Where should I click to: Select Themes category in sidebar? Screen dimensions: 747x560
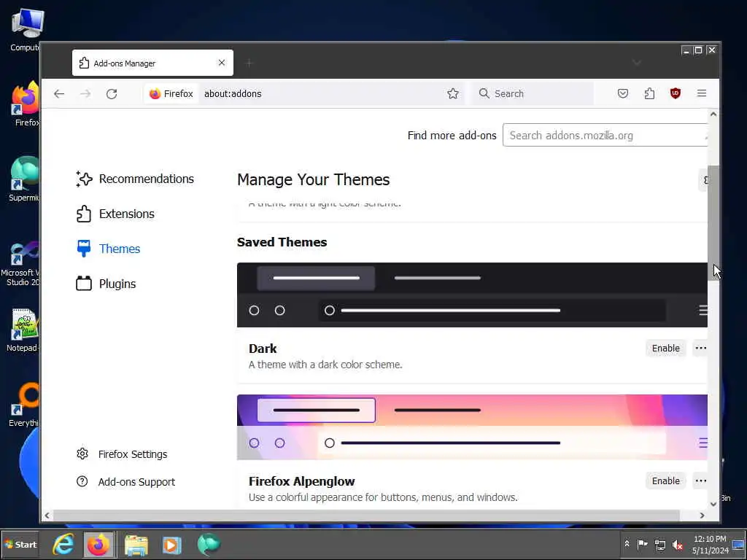(x=108, y=249)
